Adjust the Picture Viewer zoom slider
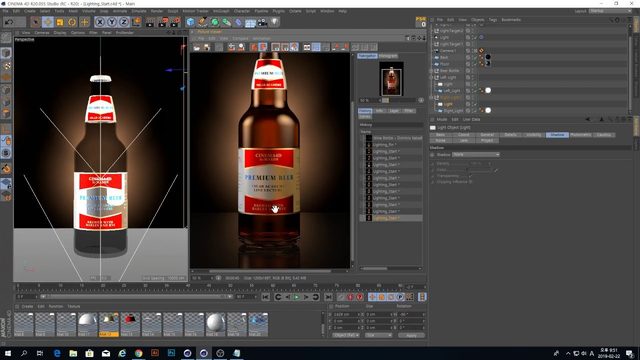The image size is (640, 360). point(400,100)
